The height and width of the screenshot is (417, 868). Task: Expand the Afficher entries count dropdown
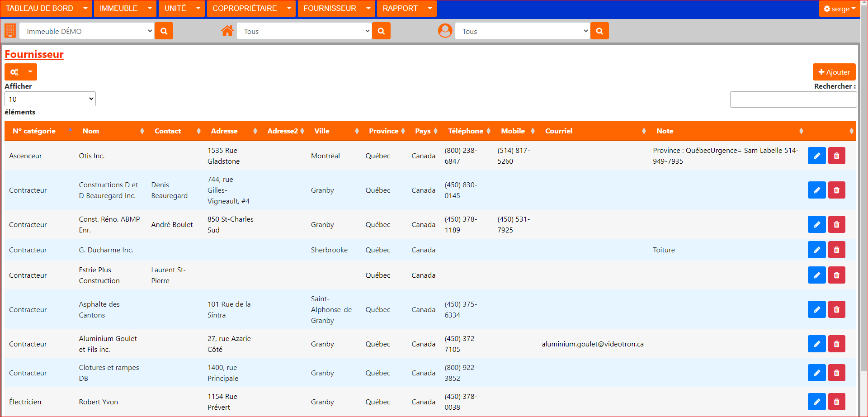coord(50,99)
